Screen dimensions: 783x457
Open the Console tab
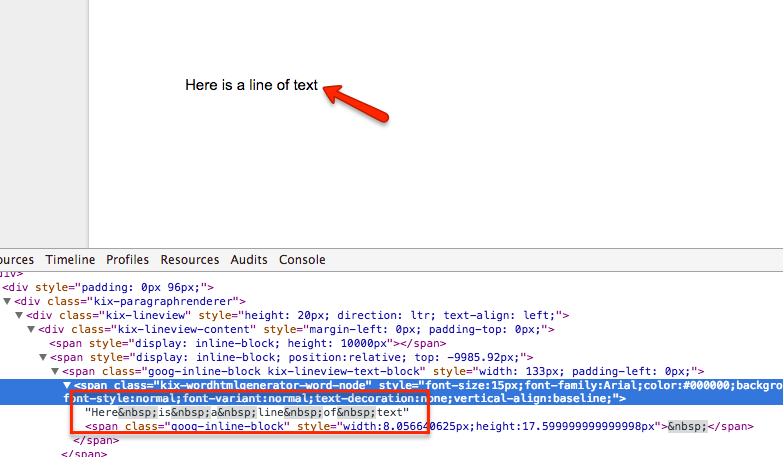(302, 259)
